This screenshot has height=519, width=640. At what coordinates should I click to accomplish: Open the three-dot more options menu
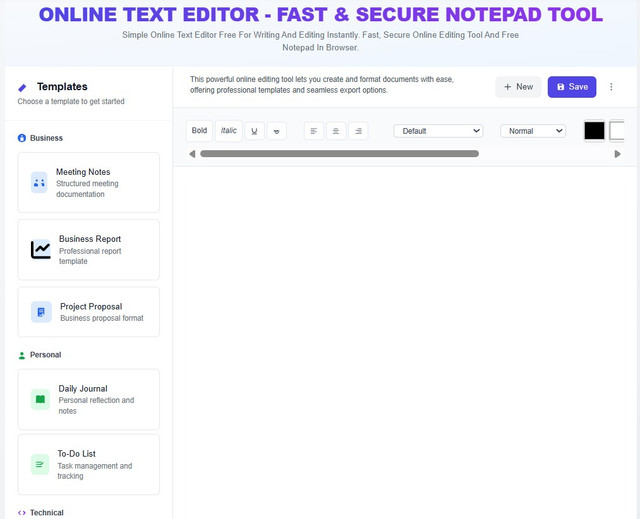(x=611, y=87)
